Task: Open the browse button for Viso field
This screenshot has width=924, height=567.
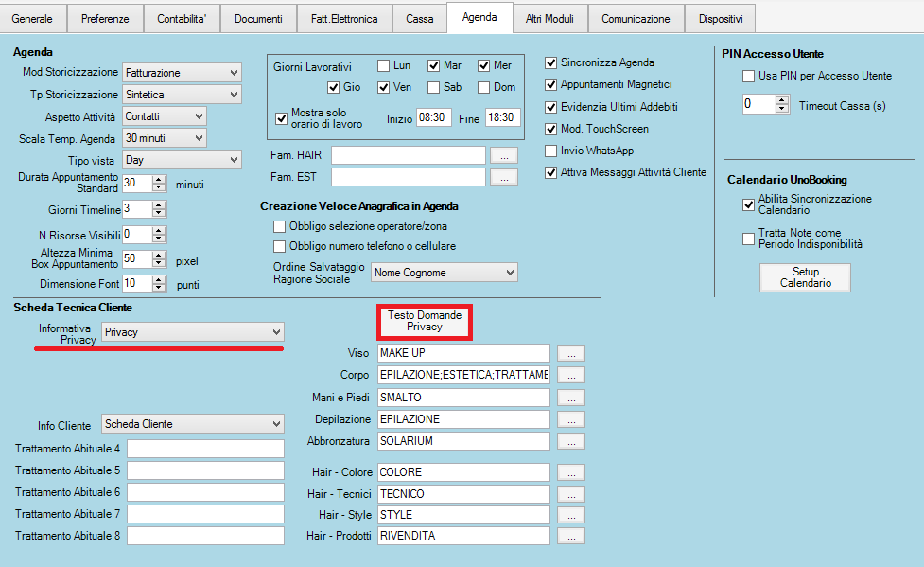Action: pos(570,353)
